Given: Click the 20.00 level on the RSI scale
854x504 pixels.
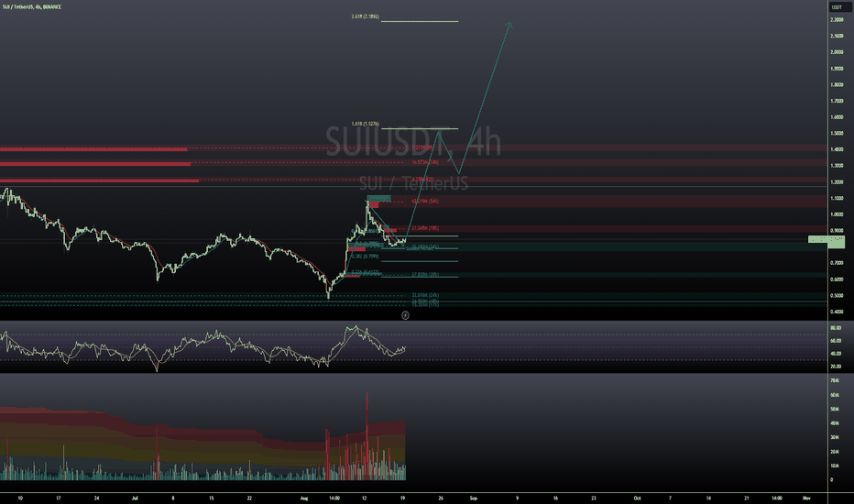Looking at the screenshot, I should point(836,367).
